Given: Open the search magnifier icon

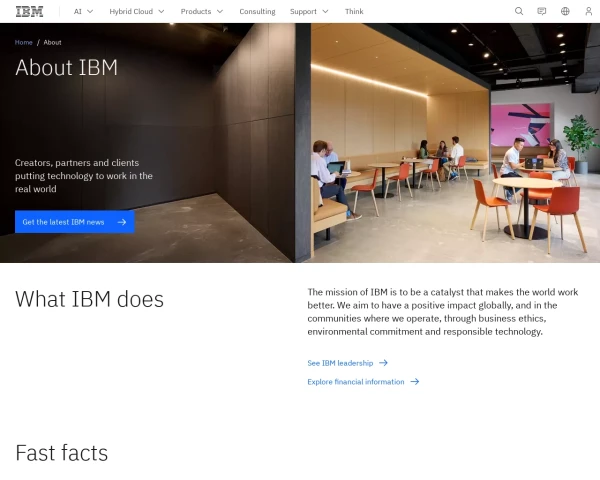Looking at the screenshot, I should [519, 11].
